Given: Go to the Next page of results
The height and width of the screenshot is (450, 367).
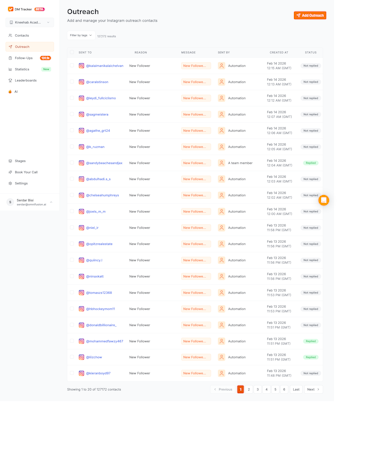Looking at the screenshot, I should [x=313, y=389].
